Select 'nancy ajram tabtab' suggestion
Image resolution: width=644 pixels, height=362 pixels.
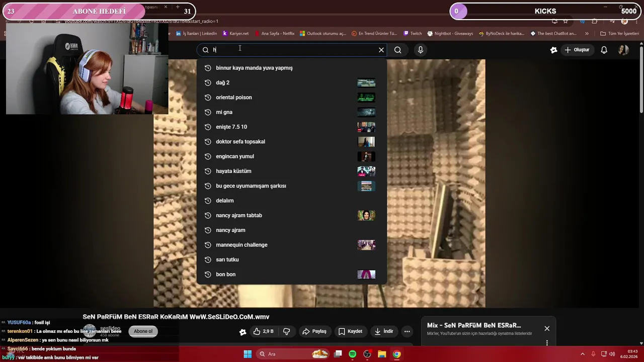(292, 215)
